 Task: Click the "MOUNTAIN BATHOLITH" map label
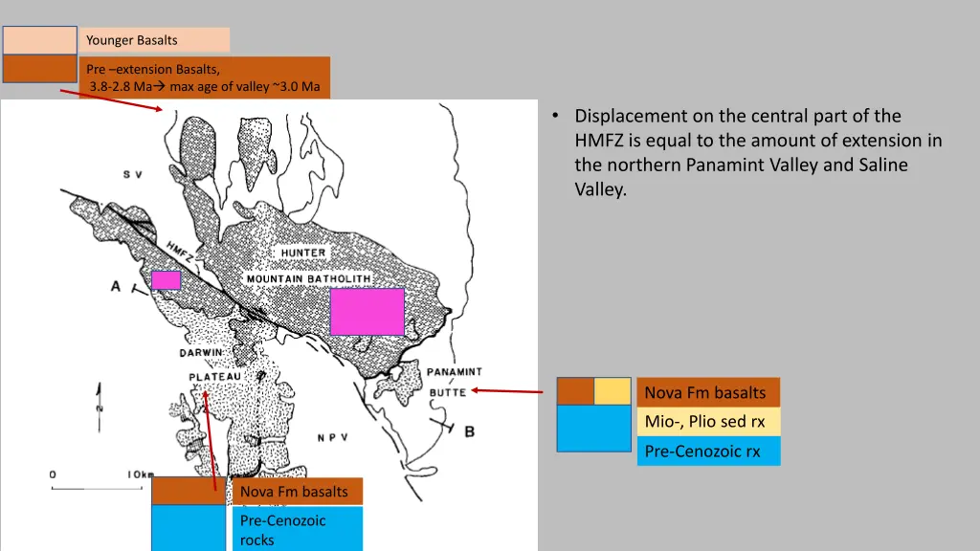pyautogui.click(x=309, y=278)
